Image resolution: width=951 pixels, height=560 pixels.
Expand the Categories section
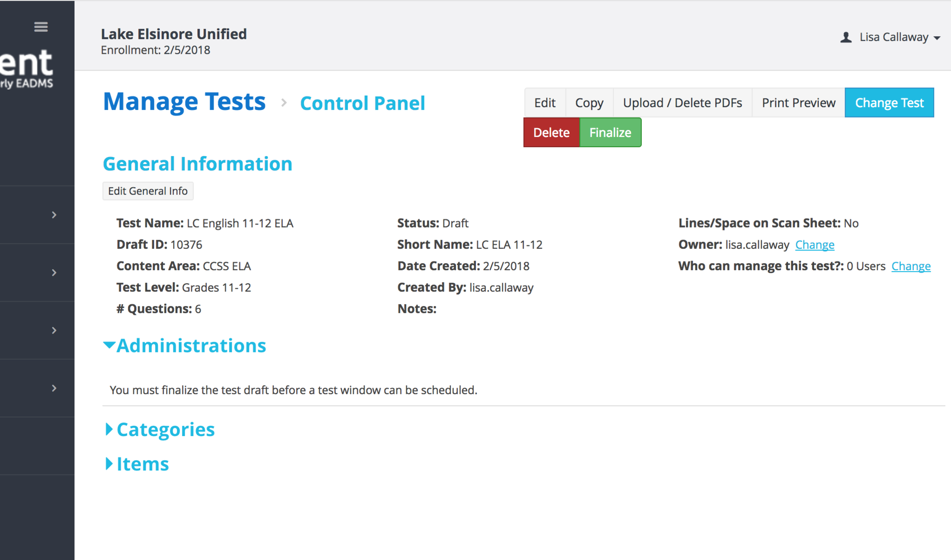[110, 430]
